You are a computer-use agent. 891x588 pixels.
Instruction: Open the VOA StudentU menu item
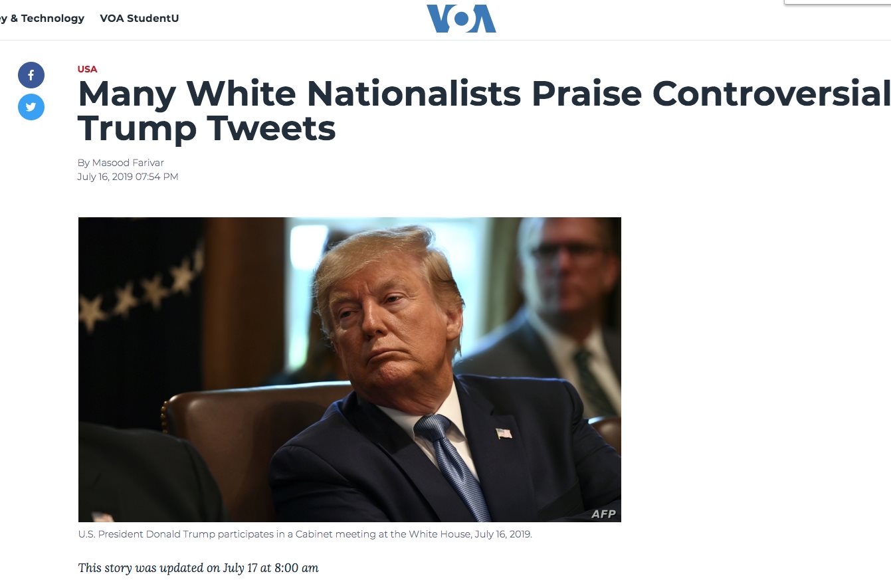click(140, 18)
